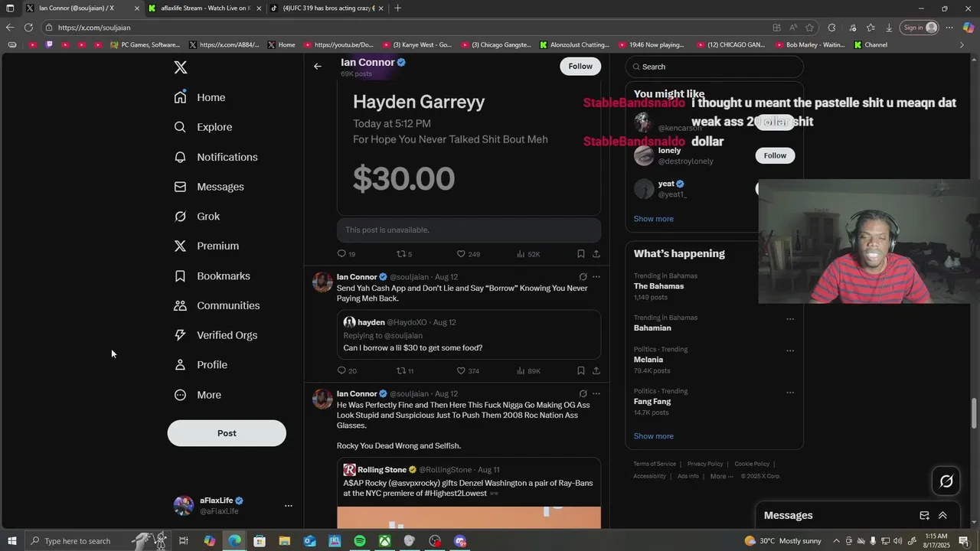980x551 pixels.
Task: Expand the More menu in sidebar
Action: click(x=198, y=395)
